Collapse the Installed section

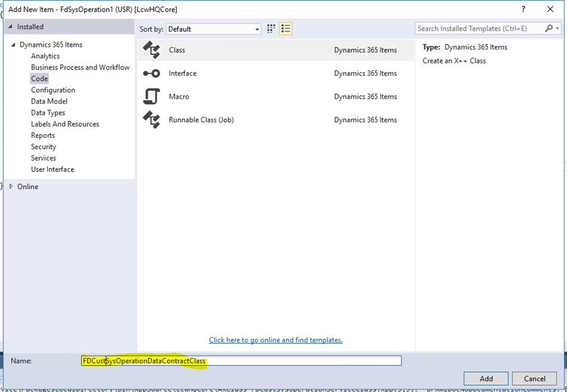(x=10, y=27)
